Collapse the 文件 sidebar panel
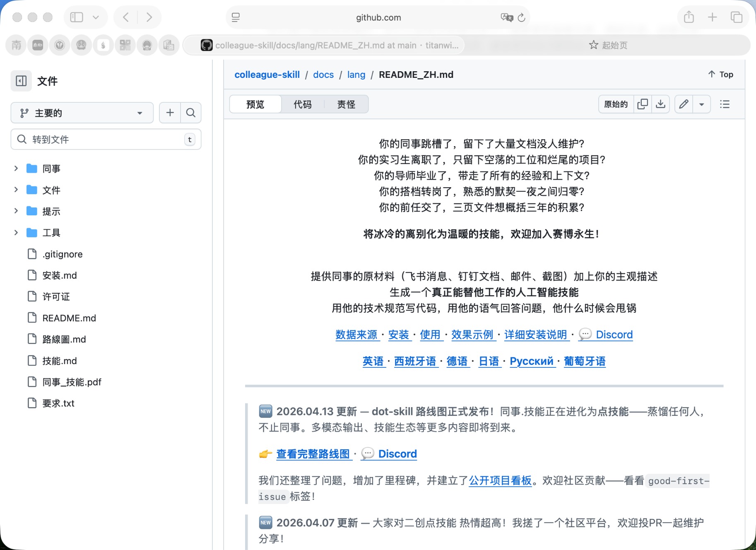Screen dimensions: 756x550 pyautogui.click(x=21, y=81)
